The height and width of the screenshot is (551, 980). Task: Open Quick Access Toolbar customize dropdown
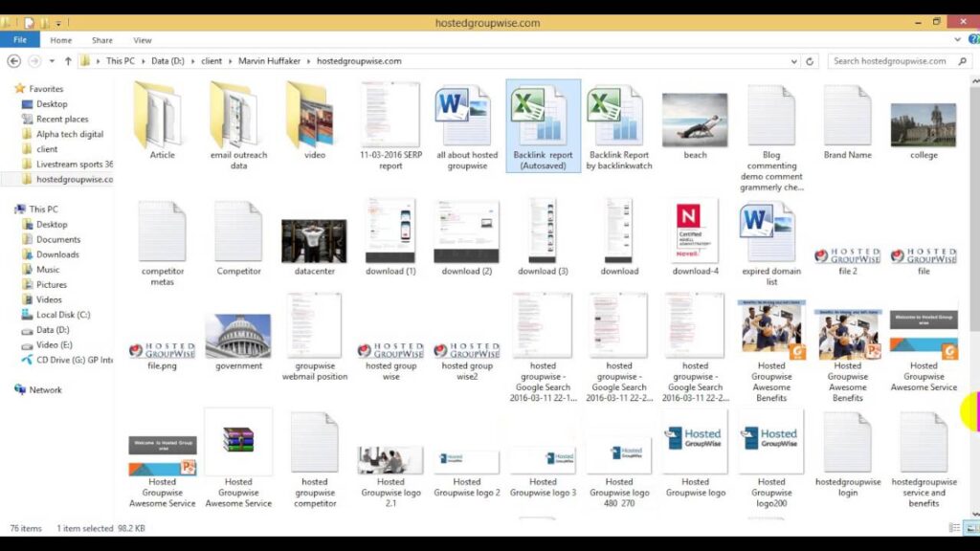click(x=58, y=23)
